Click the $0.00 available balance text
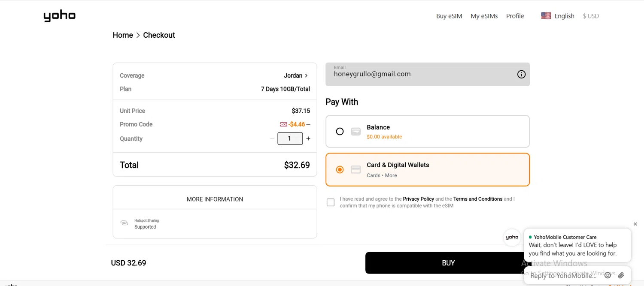 click(384, 137)
